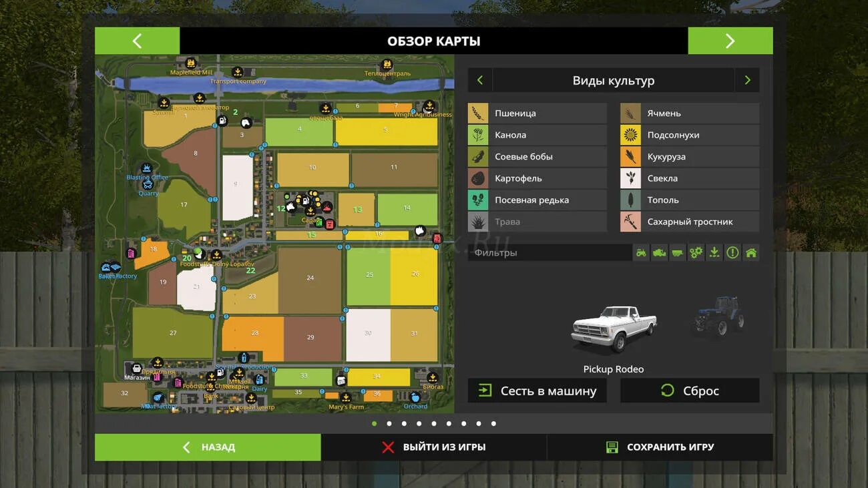Image resolution: width=868 pixels, height=488 pixels.
Task: Toggle the exclamation mark missions filter
Action: point(732,252)
